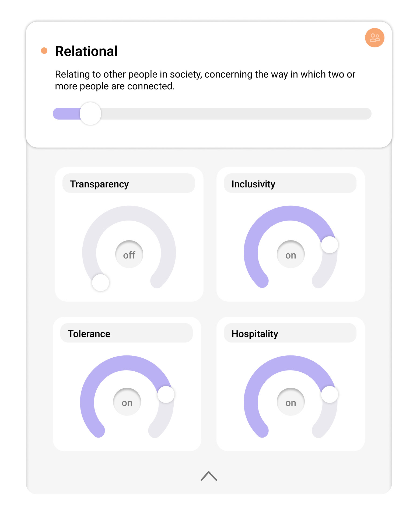420x517 pixels.
Task: Click the Tolerance dial knob
Action: coord(166,394)
